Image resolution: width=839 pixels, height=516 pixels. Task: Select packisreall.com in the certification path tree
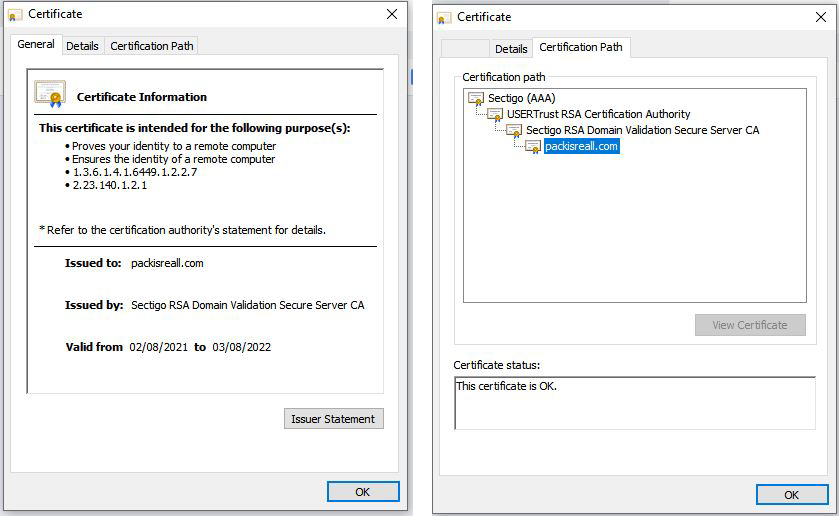point(582,147)
